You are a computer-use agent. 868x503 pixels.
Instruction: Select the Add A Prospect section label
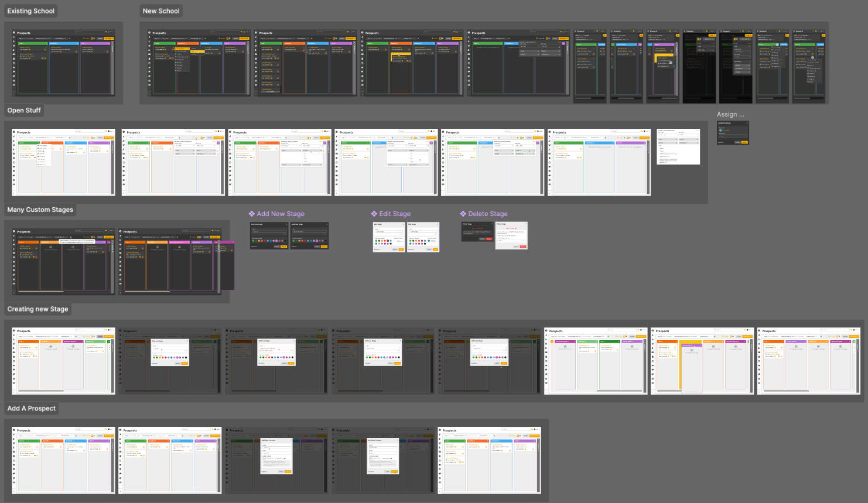[x=32, y=409]
